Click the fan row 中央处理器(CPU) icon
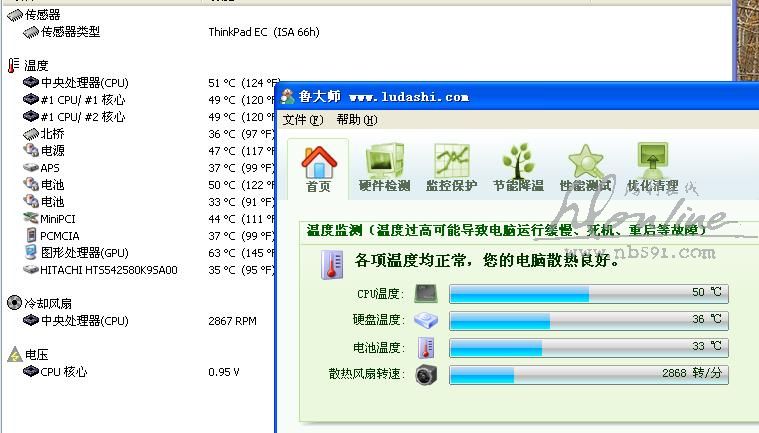The height and width of the screenshot is (433, 759). coord(31,320)
